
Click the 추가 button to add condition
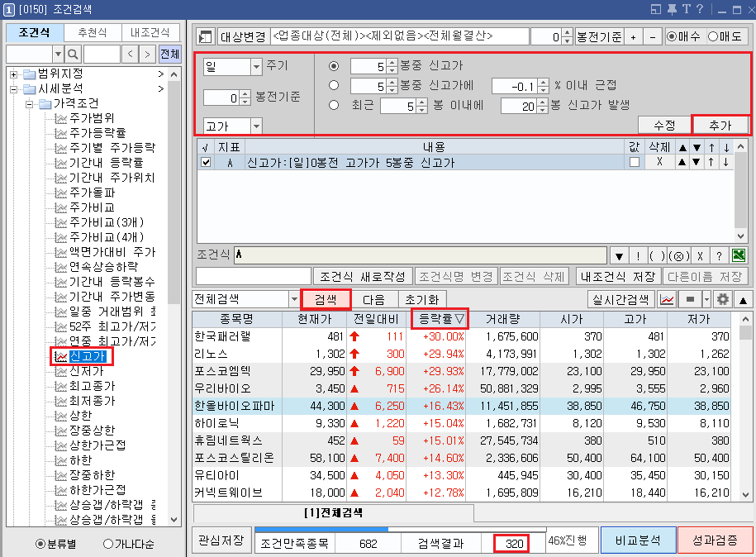click(x=720, y=126)
